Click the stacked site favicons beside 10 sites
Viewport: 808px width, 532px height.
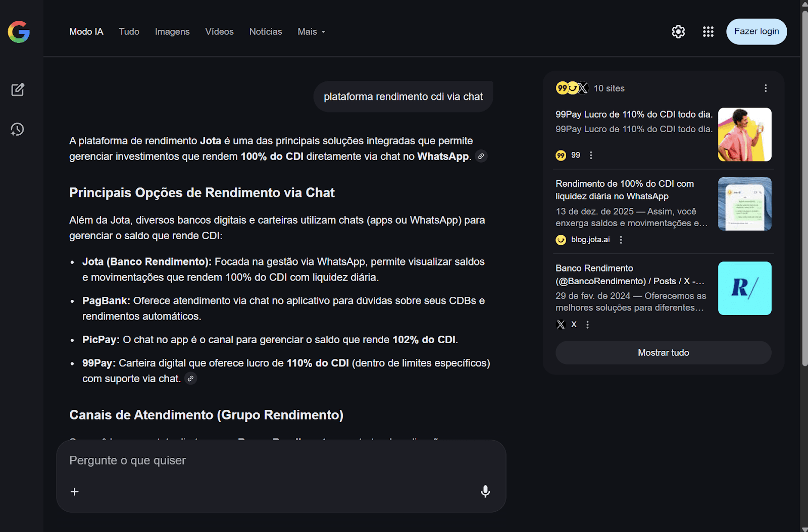[x=572, y=88]
